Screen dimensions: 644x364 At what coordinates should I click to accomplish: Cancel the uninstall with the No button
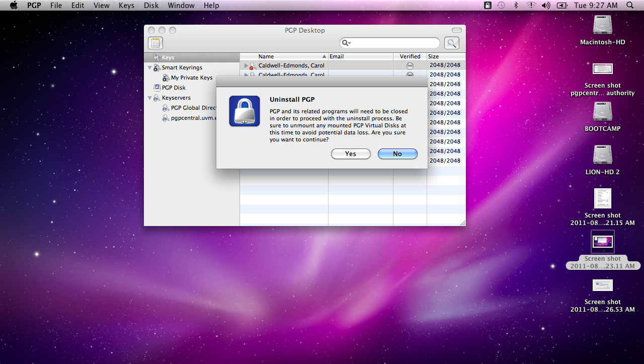coord(397,154)
